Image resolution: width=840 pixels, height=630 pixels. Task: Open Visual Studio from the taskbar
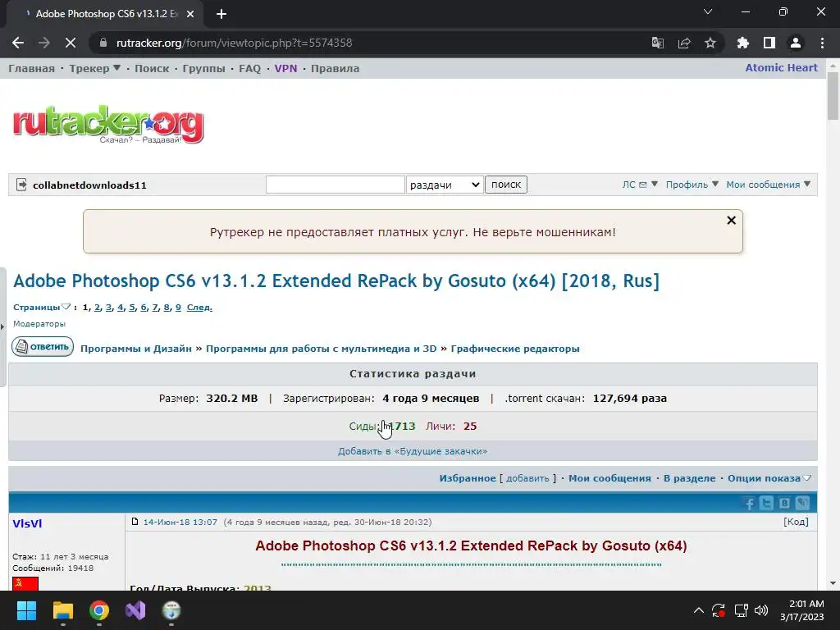click(x=135, y=610)
